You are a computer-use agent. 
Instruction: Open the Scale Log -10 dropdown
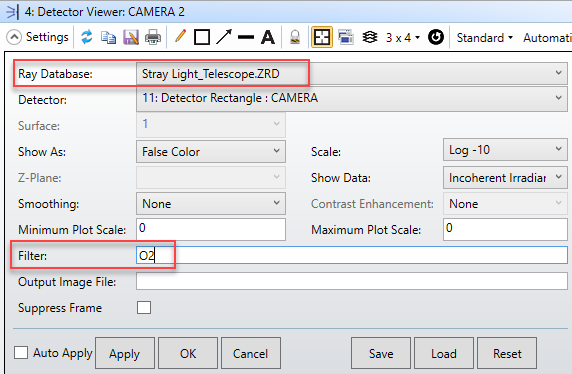coord(505,150)
